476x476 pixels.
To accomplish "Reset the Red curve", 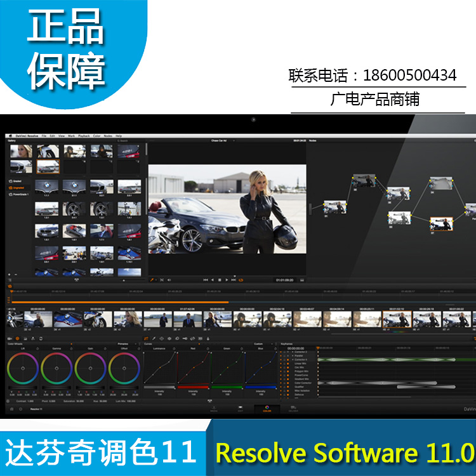I will (208, 348).
